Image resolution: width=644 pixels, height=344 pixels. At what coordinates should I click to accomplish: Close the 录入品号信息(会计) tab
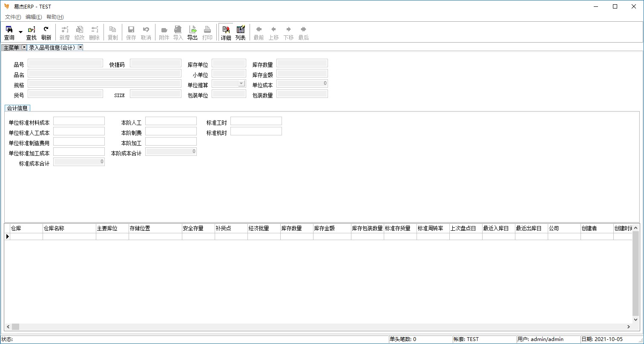pyautogui.click(x=80, y=47)
